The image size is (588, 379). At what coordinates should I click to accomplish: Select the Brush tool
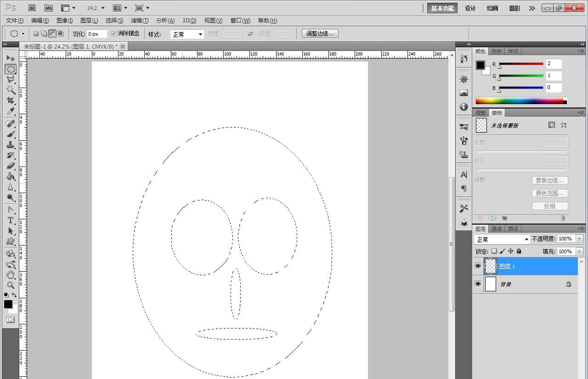pos(10,134)
